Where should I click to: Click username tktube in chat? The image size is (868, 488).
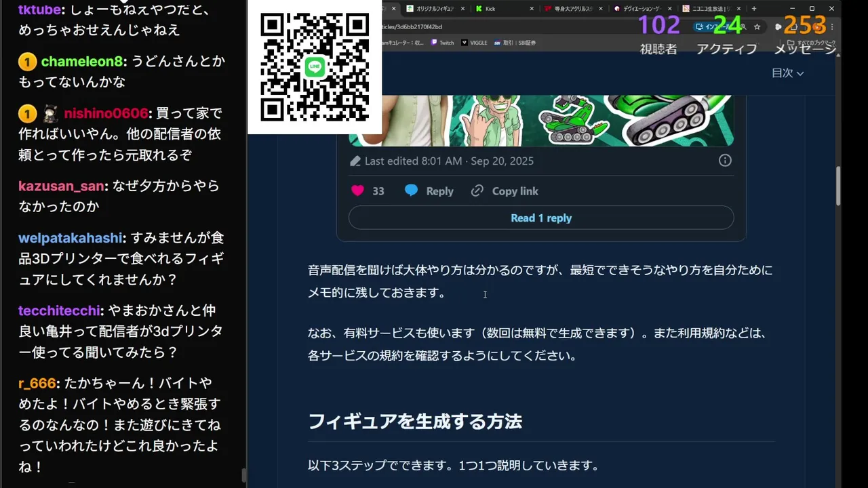tap(39, 10)
